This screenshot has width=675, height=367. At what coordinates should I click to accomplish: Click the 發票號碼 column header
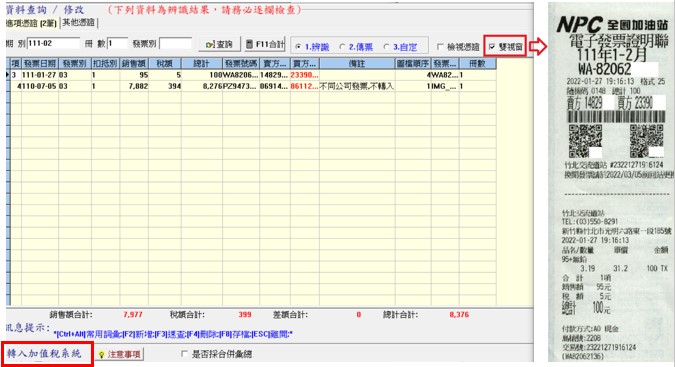click(241, 64)
